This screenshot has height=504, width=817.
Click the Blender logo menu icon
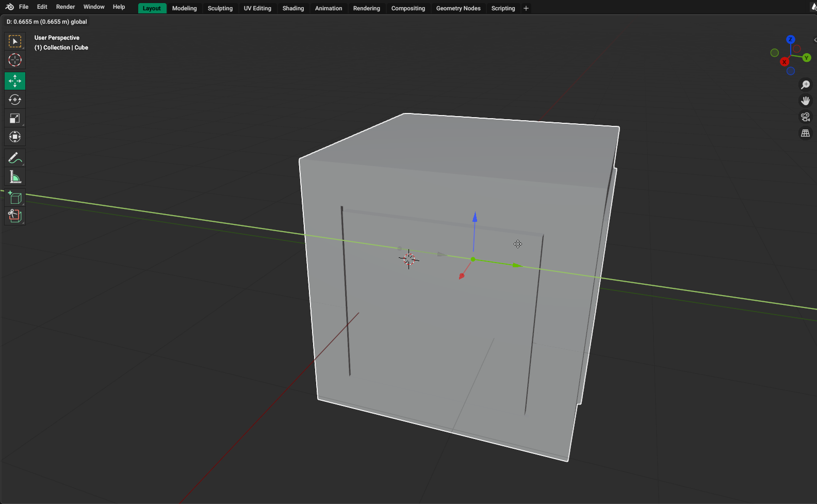tap(9, 7)
